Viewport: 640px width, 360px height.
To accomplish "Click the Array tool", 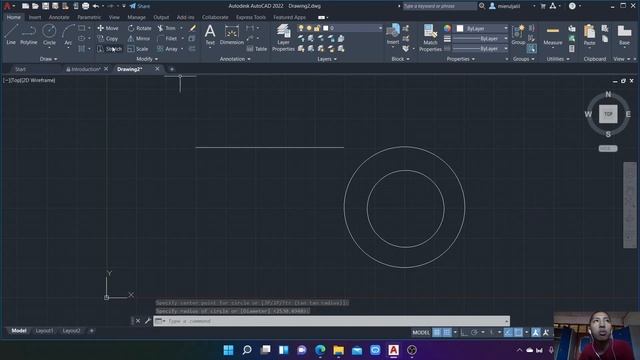I will click(x=167, y=49).
